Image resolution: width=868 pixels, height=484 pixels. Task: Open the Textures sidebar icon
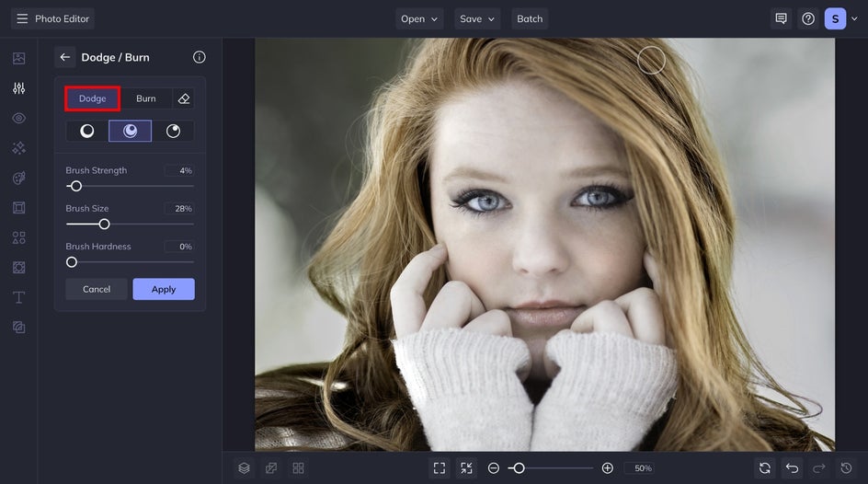tap(18, 268)
